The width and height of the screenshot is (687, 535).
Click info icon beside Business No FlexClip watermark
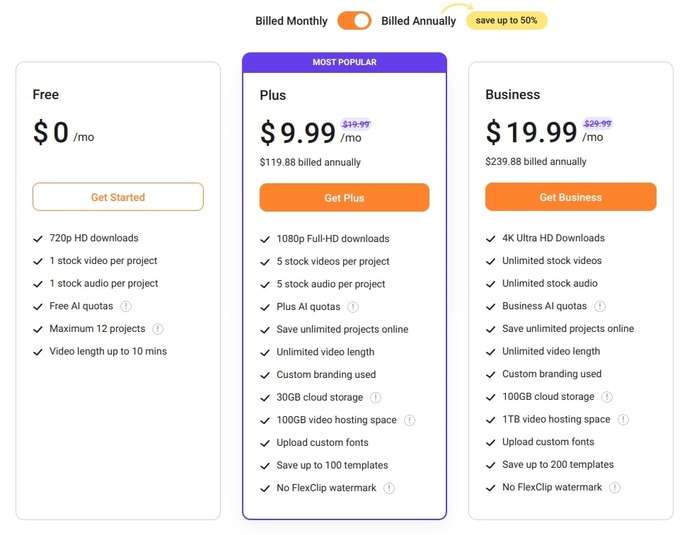615,488
